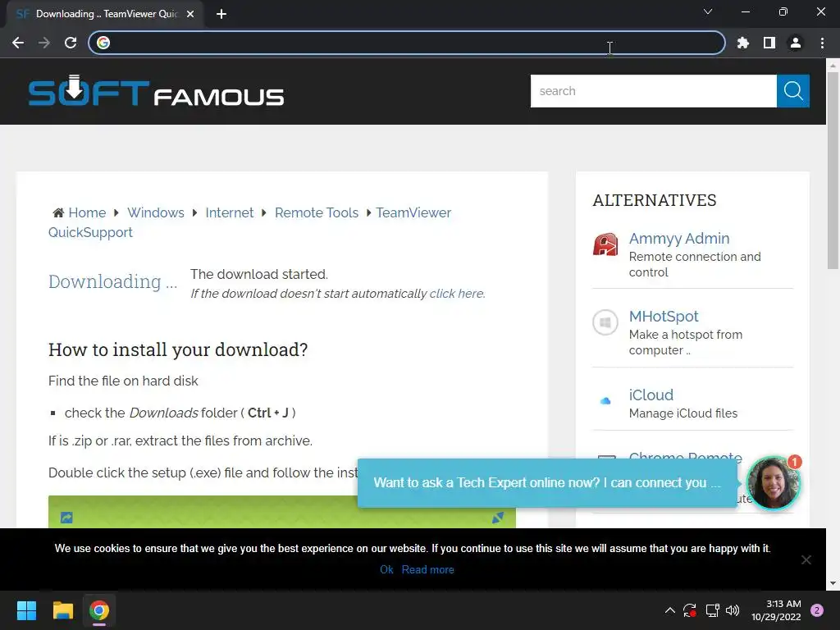Open the clock showing 3:13 AM
This screenshot has width=840, height=630.
pyautogui.click(x=776, y=610)
